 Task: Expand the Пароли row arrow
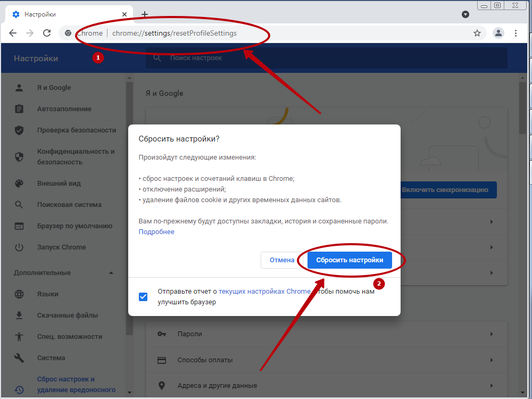(x=491, y=334)
